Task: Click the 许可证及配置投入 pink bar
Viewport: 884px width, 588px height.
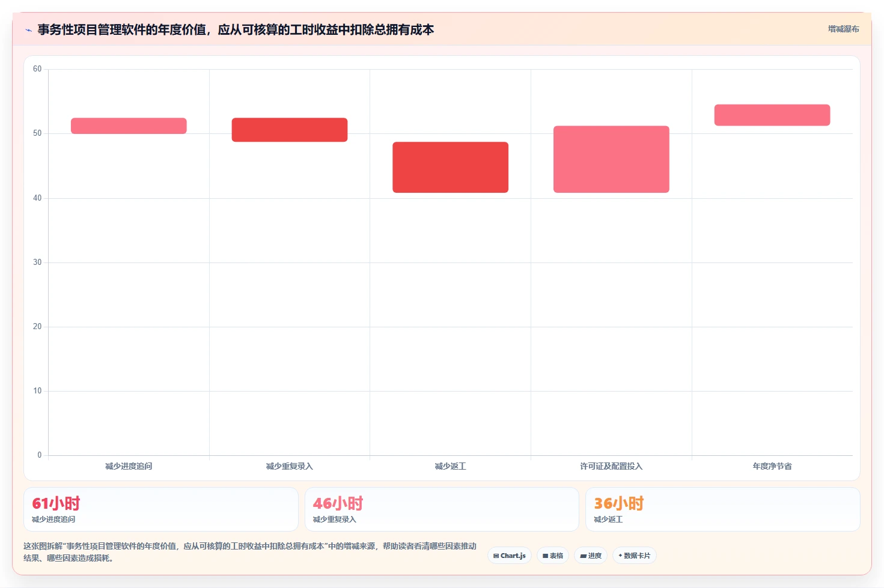Action: (x=611, y=159)
